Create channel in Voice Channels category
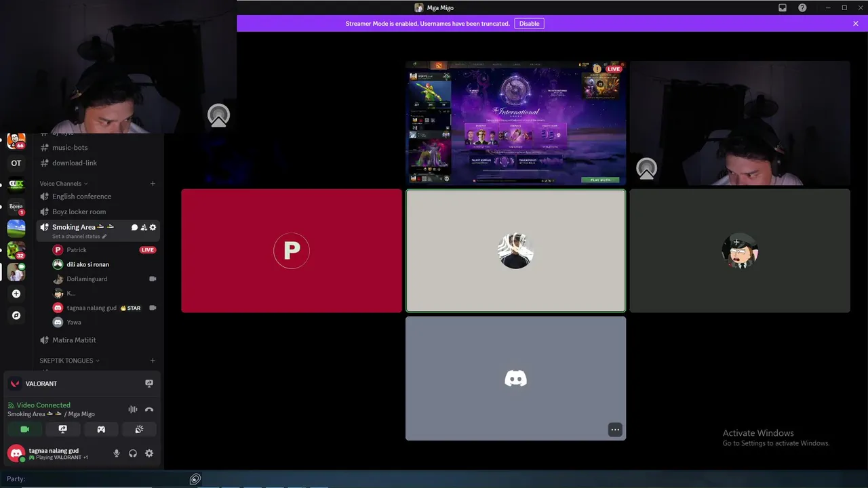 pyautogui.click(x=153, y=184)
